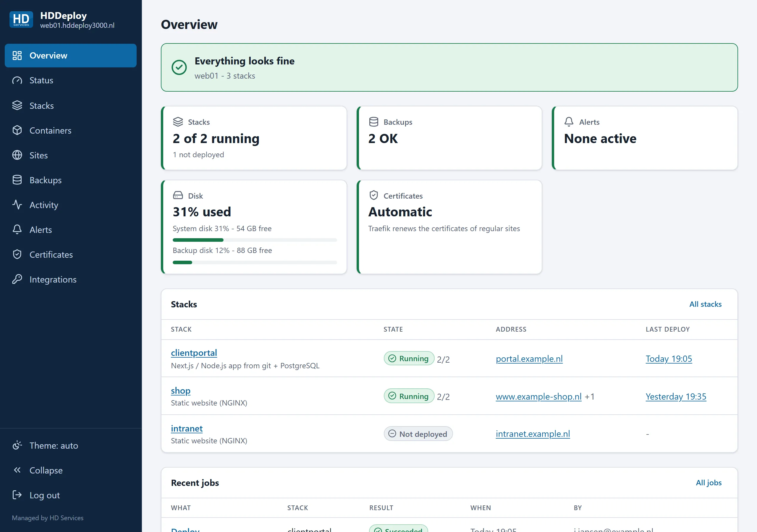Click the green checkmark icon in status banner
Viewport: 757px width, 532px height.
pos(179,68)
